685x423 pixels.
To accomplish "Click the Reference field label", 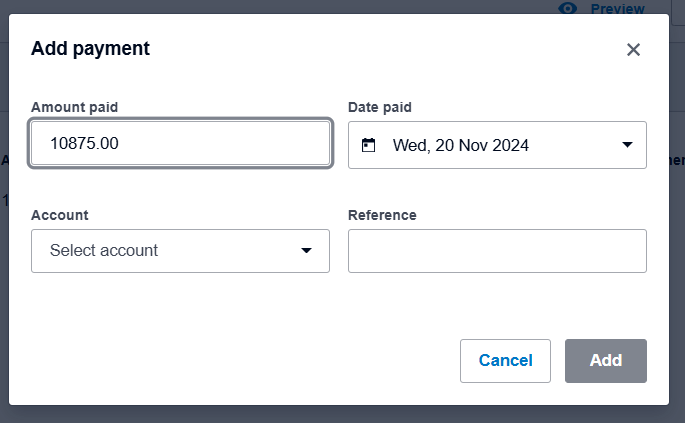I will pyautogui.click(x=382, y=215).
